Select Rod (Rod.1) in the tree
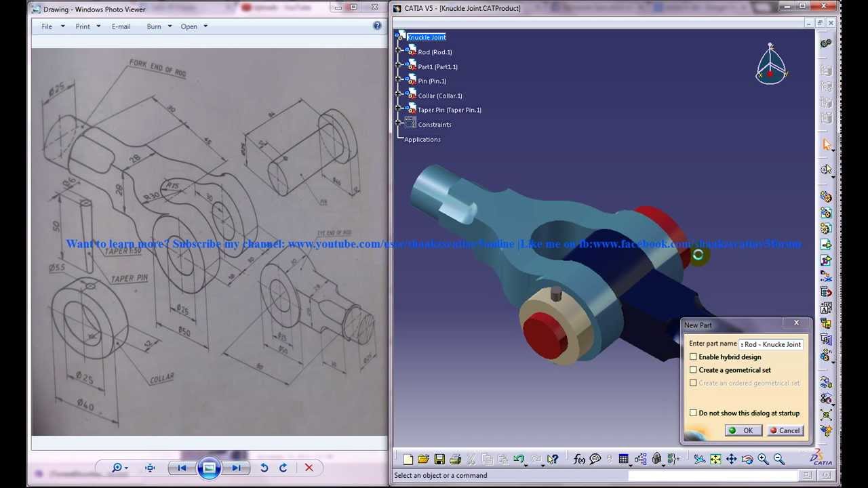This screenshot has width=868, height=488. (435, 52)
